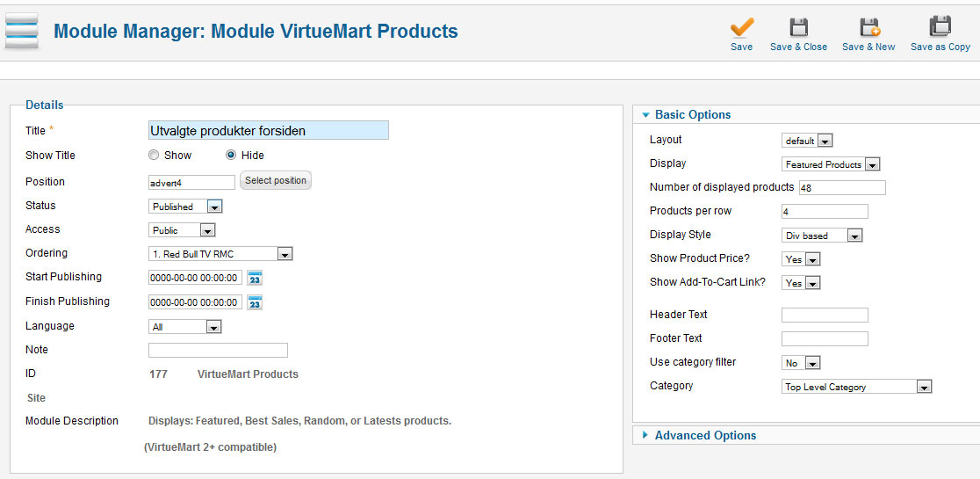Open the Start Publishing calendar picker

click(255, 278)
